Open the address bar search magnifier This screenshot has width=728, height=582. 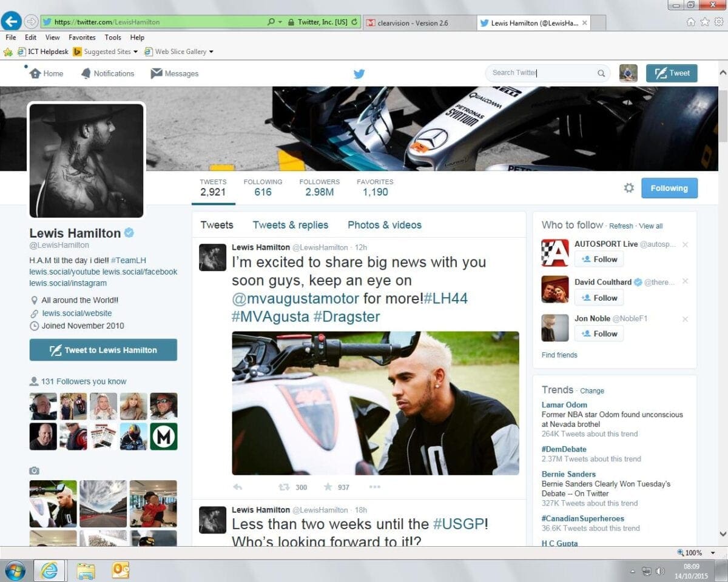pos(271,22)
